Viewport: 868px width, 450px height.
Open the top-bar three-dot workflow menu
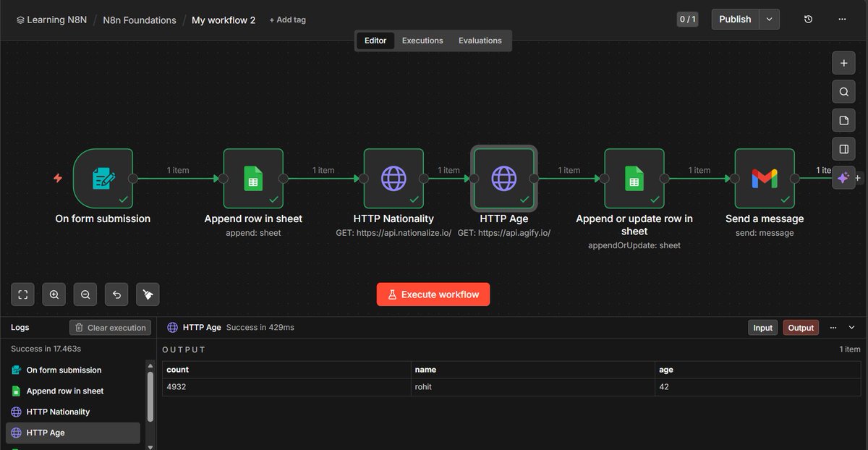pos(842,20)
